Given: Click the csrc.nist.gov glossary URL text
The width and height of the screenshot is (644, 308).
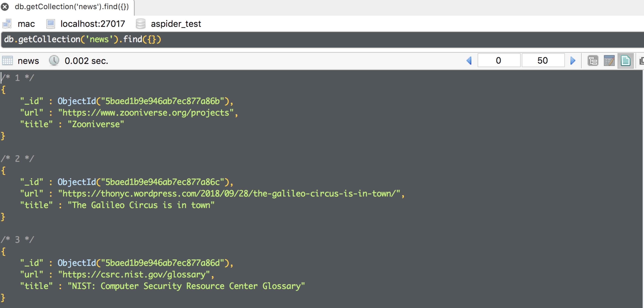Looking at the screenshot, I should tap(136, 275).
